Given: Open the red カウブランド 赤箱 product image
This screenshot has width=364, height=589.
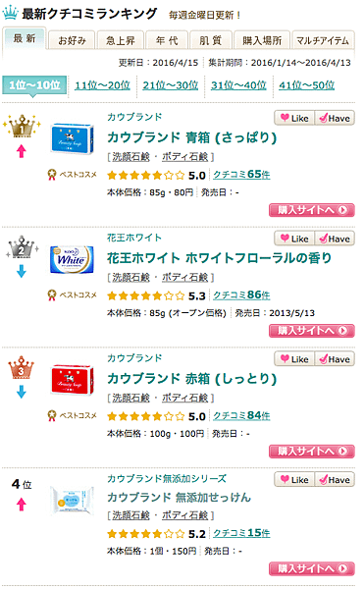Looking at the screenshot, I should click(72, 380).
